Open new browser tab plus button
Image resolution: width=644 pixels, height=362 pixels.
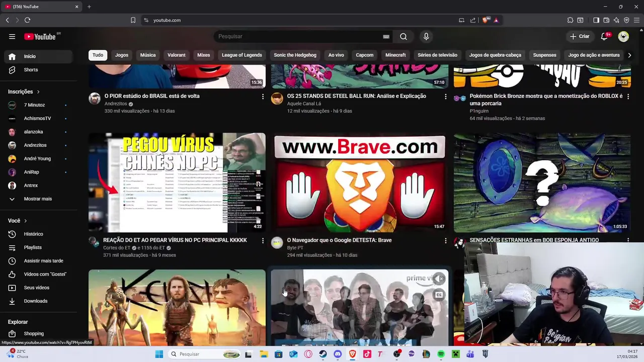click(89, 7)
